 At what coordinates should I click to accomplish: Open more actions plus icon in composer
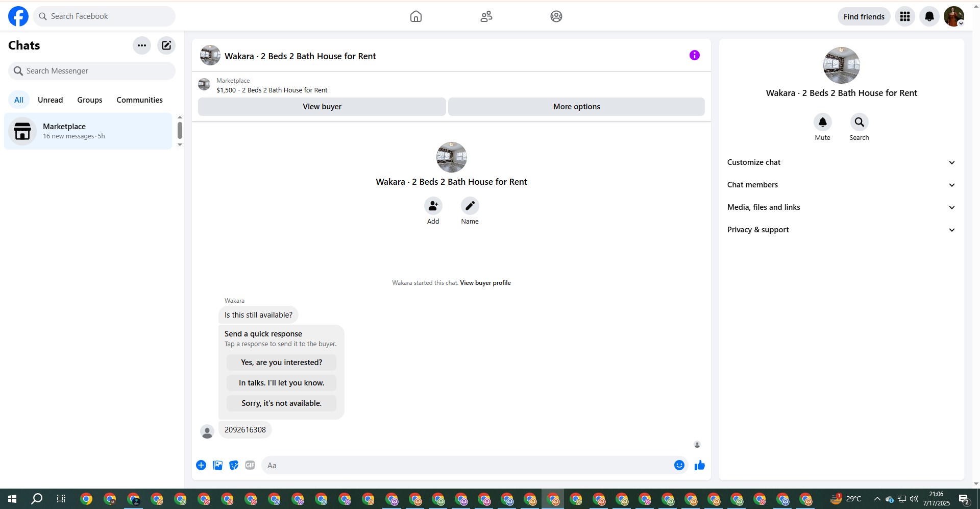(x=201, y=465)
